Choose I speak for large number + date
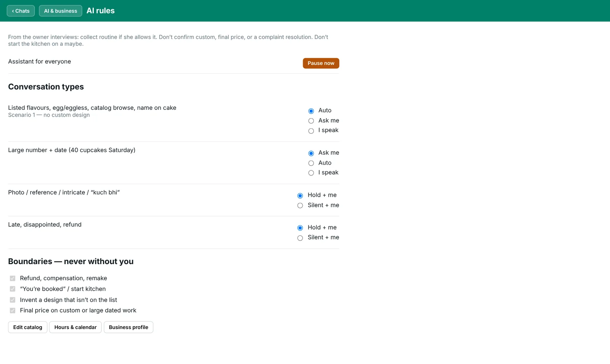 point(311,173)
